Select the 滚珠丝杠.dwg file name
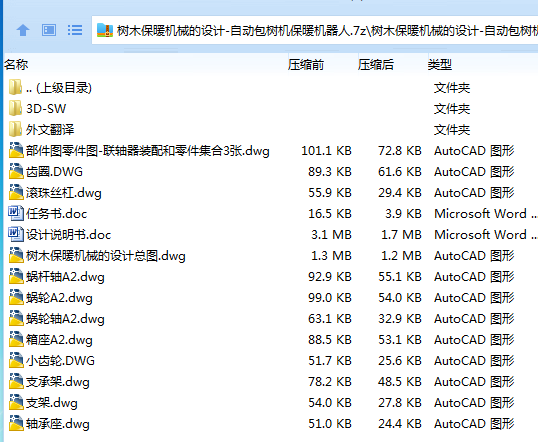The width and height of the screenshot is (538, 442). 64,193
